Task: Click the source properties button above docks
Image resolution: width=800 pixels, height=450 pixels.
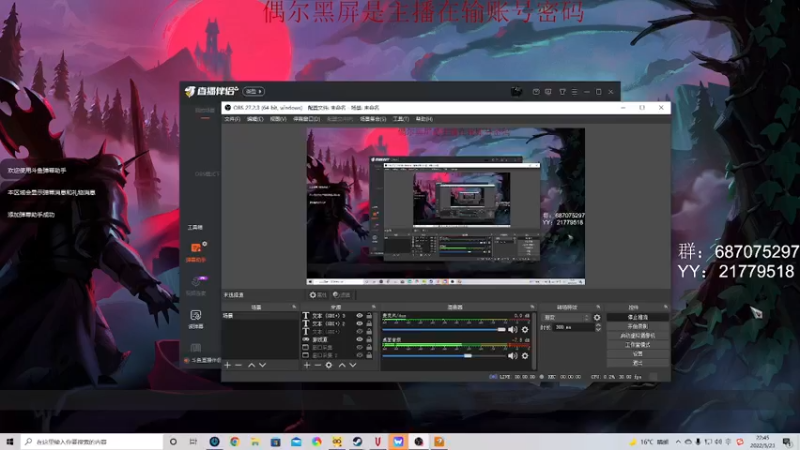Action: (318, 295)
